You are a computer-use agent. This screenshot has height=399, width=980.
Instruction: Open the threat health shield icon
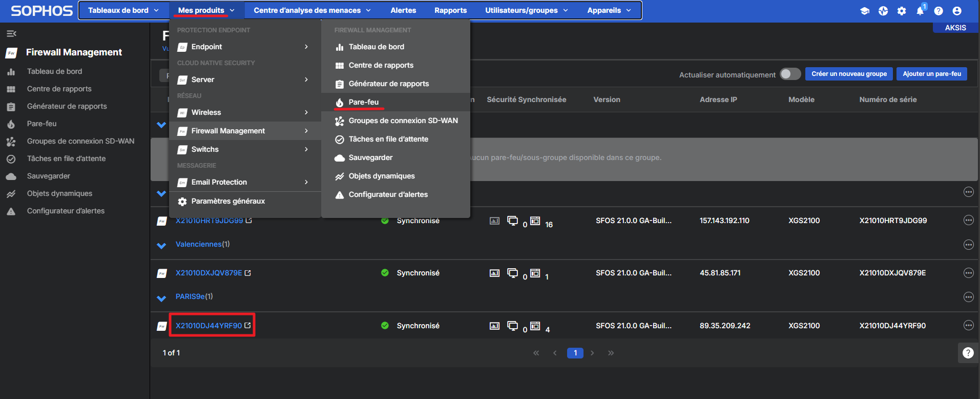(883, 11)
